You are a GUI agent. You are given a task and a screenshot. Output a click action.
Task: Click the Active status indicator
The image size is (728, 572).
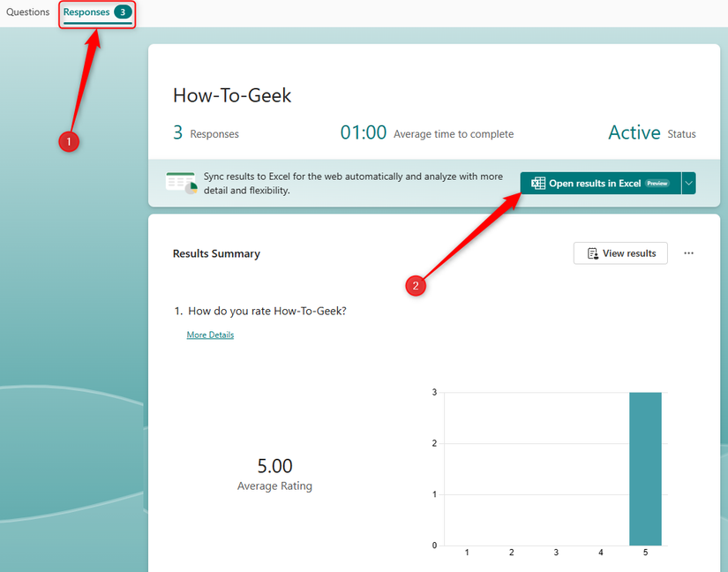(634, 132)
